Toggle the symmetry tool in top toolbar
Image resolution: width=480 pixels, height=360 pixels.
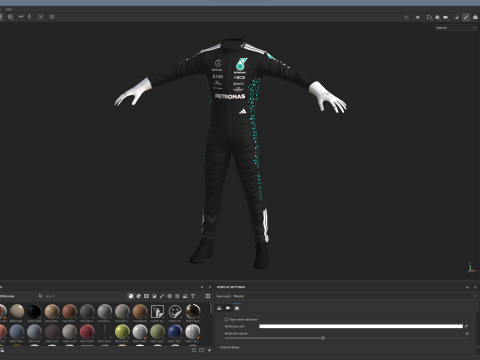(x=21, y=17)
